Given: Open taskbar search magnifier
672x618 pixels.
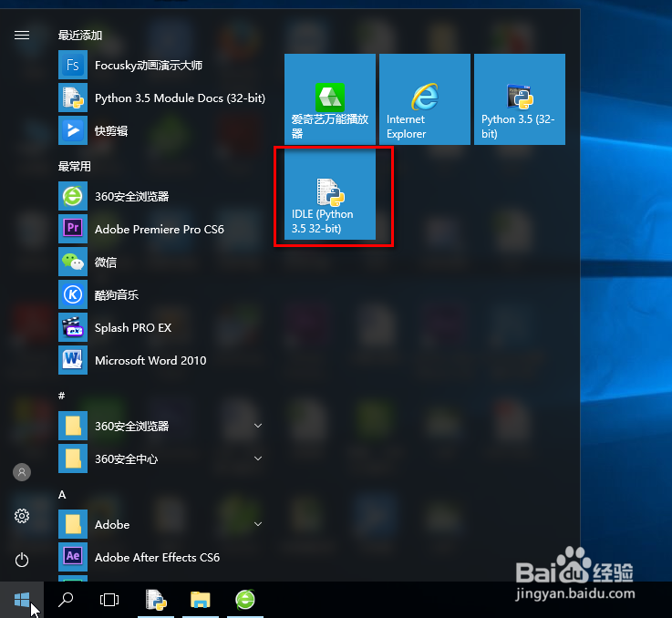Looking at the screenshot, I should coord(66,600).
